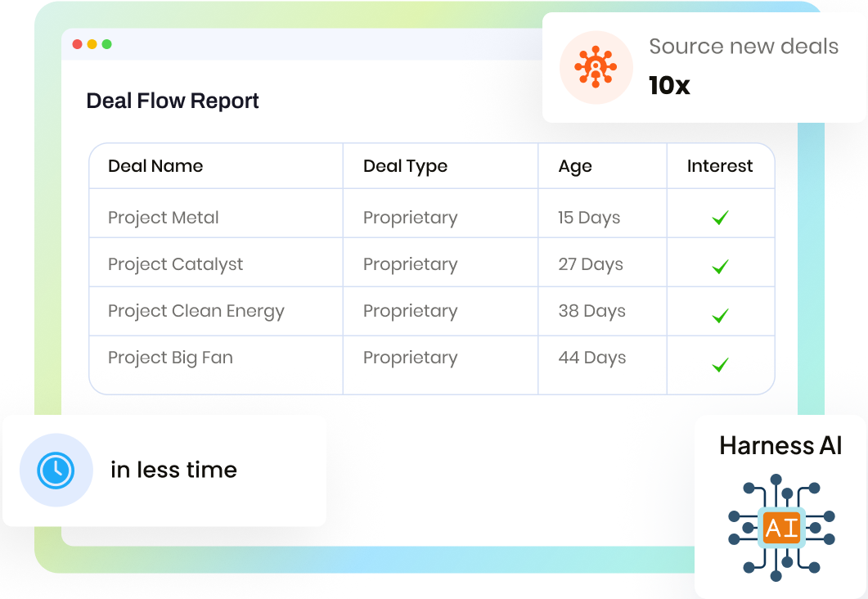Open the Project Big Fan deal
This screenshot has height=599, width=868.
tap(170, 358)
